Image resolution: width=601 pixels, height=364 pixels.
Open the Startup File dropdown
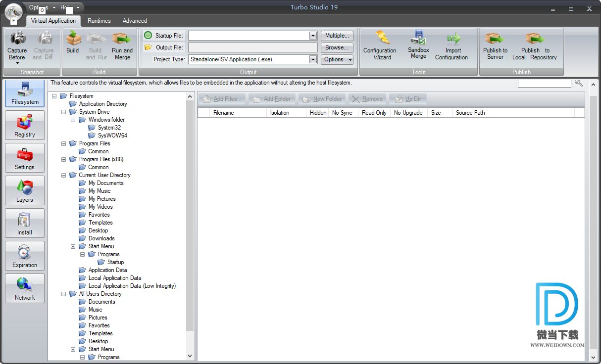pos(313,36)
